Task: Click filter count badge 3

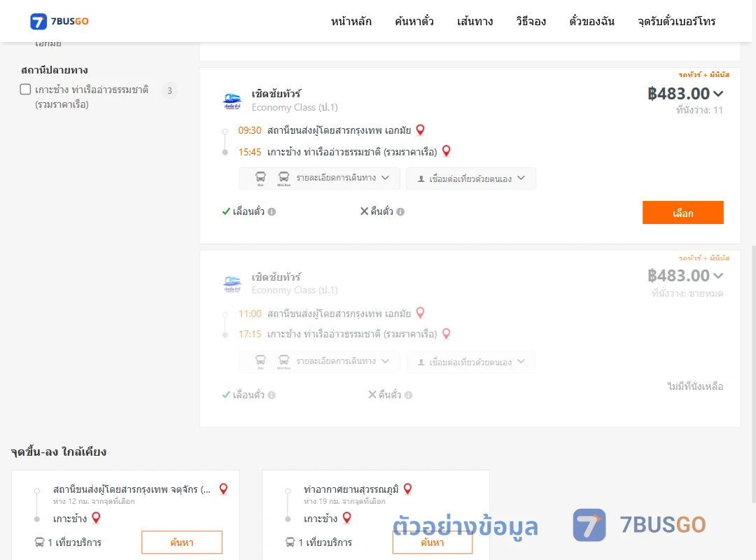Action: click(x=169, y=91)
